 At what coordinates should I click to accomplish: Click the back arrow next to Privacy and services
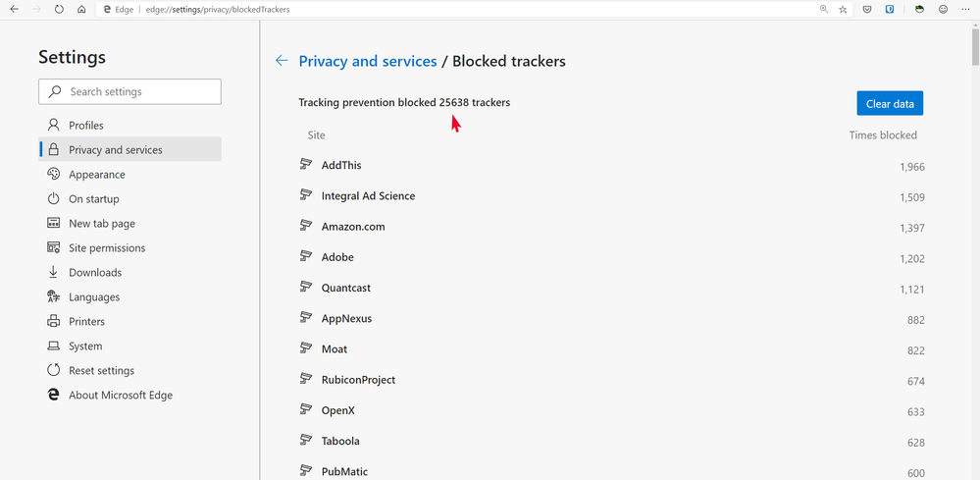coord(282,61)
